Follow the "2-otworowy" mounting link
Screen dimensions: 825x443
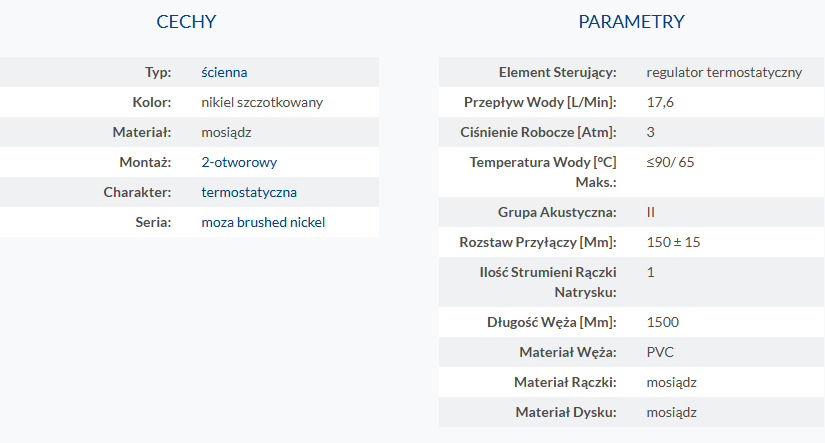click(x=239, y=162)
